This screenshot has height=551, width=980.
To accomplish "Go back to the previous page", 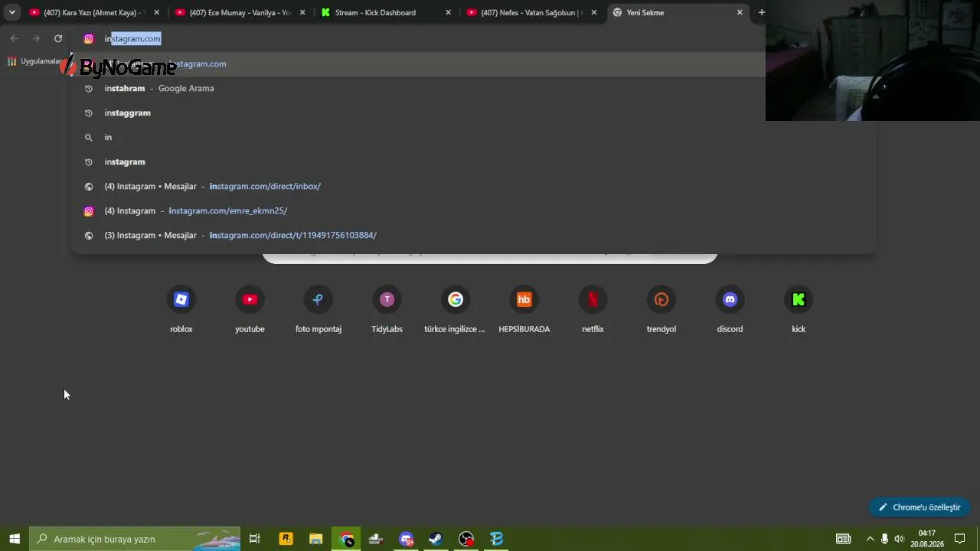I will pyautogui.click(x=15, y=38).
